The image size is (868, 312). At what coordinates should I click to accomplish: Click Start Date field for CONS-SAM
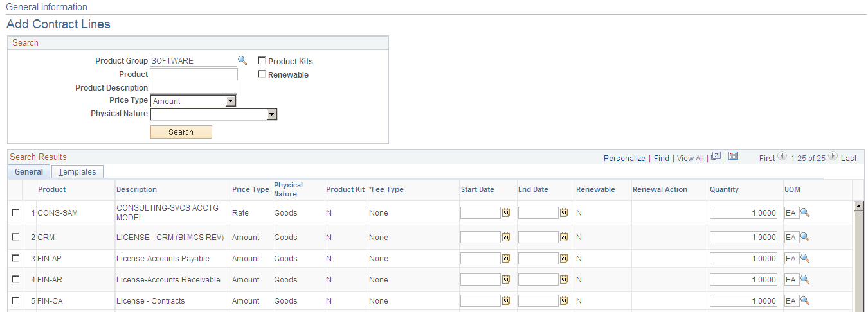[x=480, y=212]
